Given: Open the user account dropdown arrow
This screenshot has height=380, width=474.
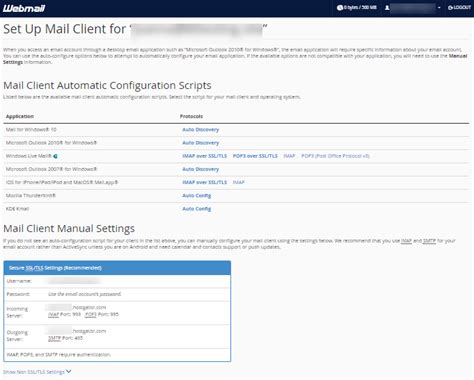Looking at the screenshot, I should [x=439, y=7].
